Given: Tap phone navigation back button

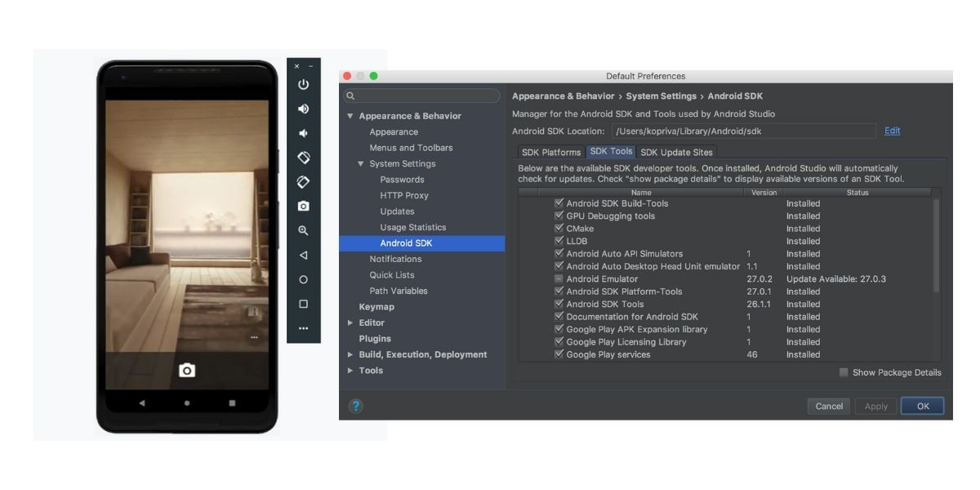Looking at the screenshot, I should click(x=141, y=403).
